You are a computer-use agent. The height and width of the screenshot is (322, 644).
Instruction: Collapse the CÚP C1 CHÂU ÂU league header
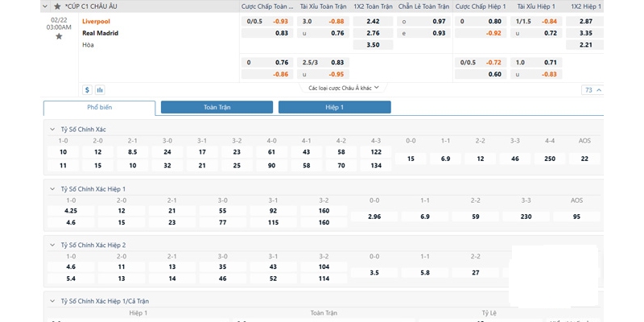[47, 6]
